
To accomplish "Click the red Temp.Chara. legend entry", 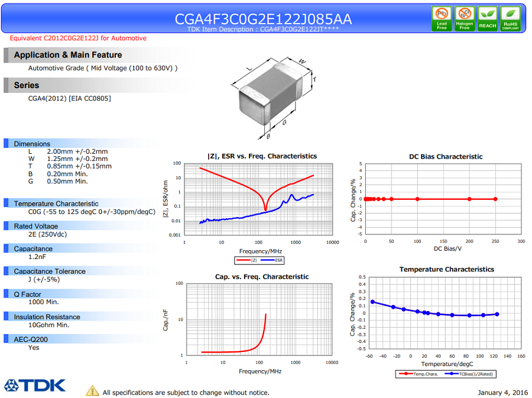I will pos(419,374).
